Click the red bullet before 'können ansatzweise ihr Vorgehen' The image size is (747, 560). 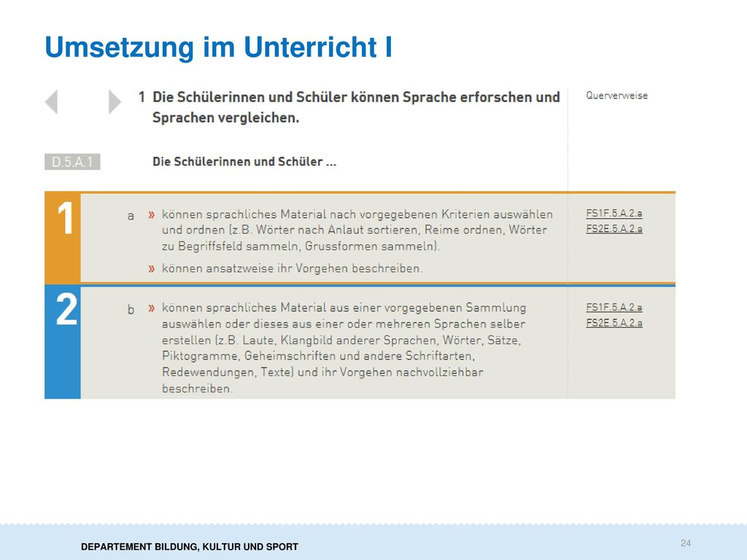point(152,268)
